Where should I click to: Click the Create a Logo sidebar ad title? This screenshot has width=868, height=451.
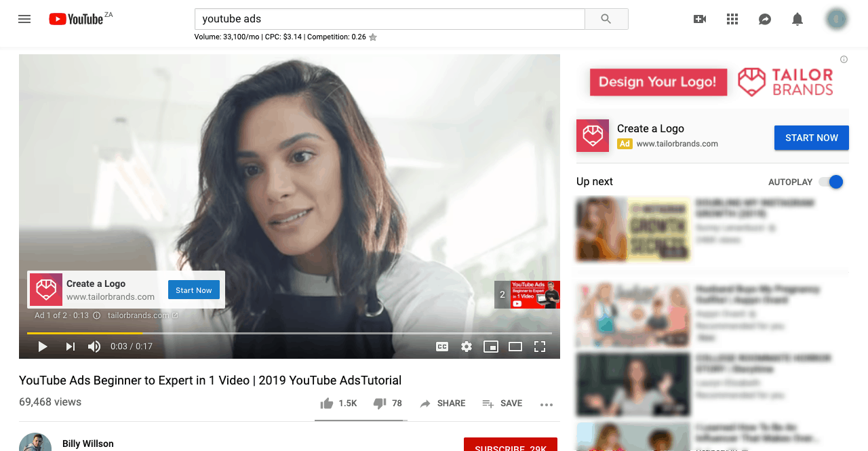[650, 129]
